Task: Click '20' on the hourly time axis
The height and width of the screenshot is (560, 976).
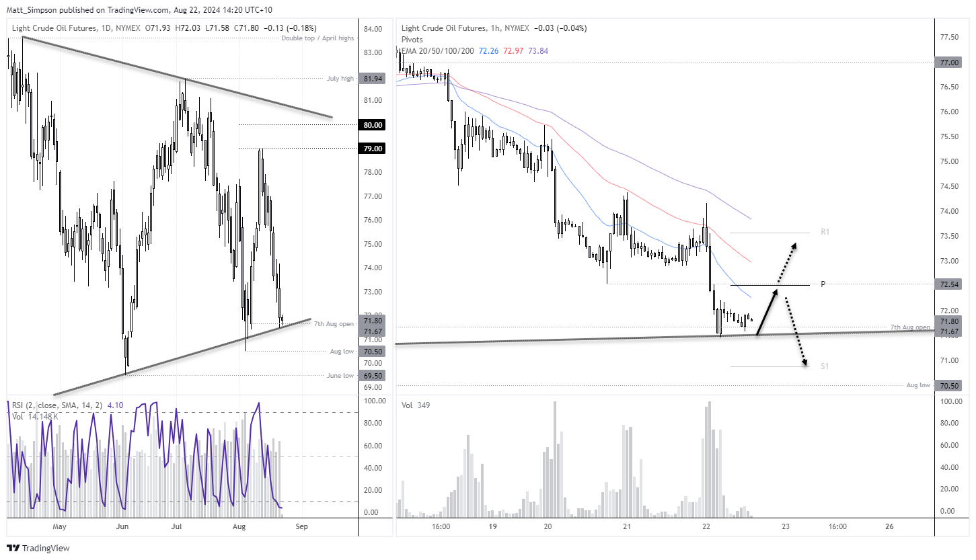Action: pos(547,527)
